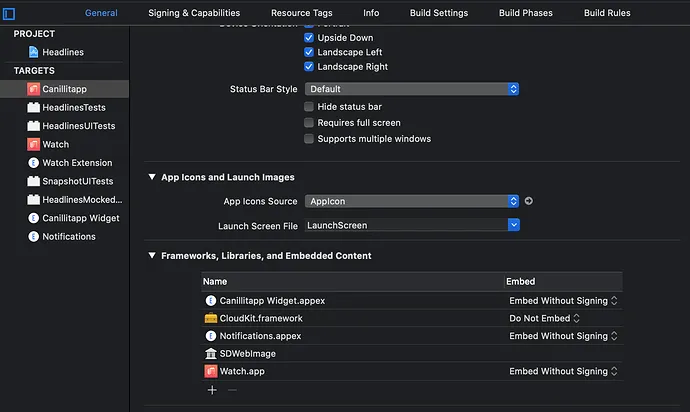The width and height of the screenshot is (690, 412).
Task: Collapse the App Icons and Launch Images section
Action: 152,177
